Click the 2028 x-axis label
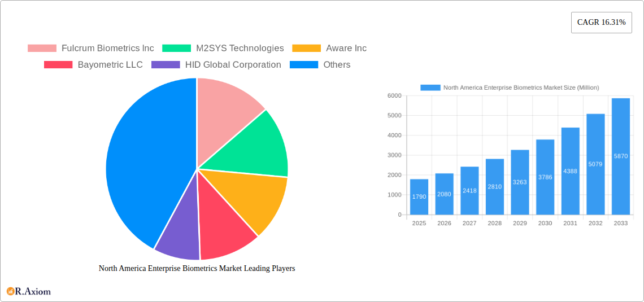Viewport: 644px width, 302px height. [x=495, y=224]
